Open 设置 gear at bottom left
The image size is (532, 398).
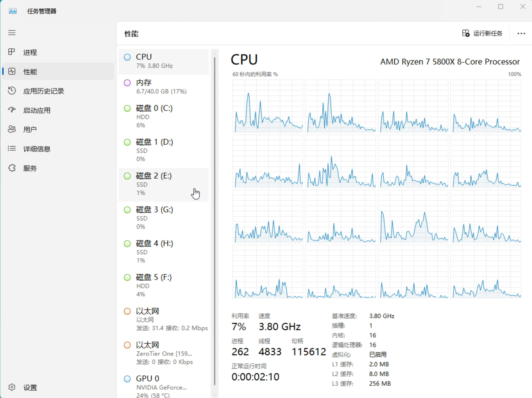tap(12, 387)
